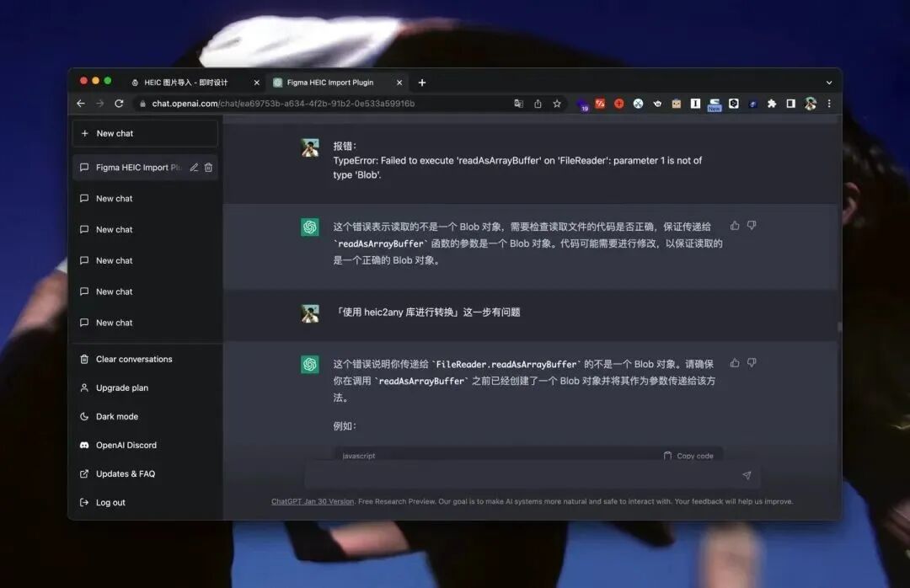
Task: Click the translate page icon in address bar
Action: (x=518, y=104)
